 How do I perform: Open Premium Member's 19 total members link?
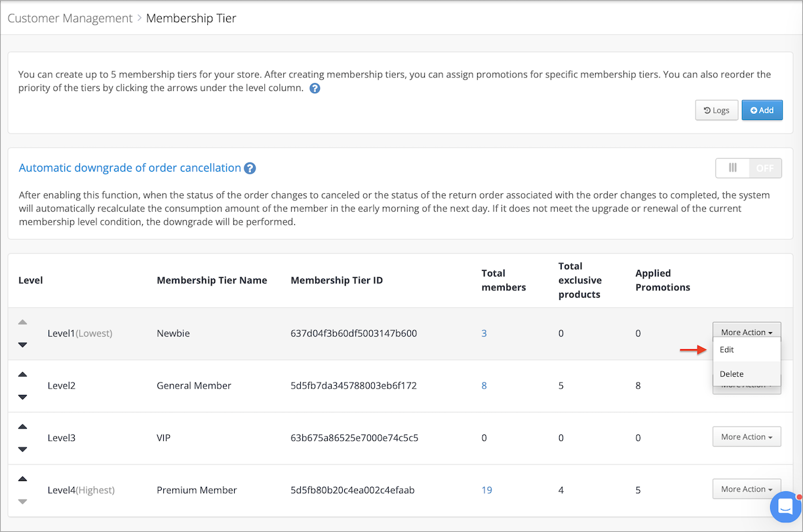(x=486, y=490)
